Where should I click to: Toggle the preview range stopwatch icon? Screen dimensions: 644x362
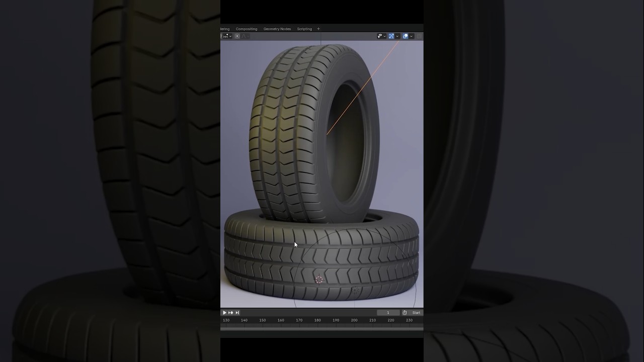click(405, 313)
